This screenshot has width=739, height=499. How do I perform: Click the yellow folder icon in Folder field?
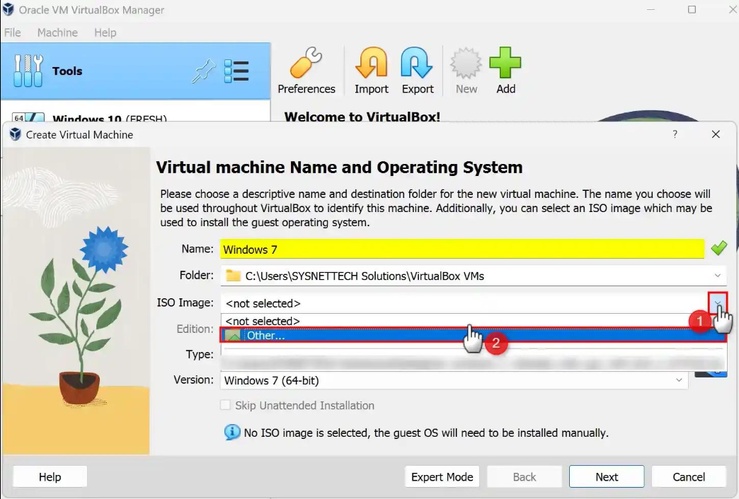pyautogui.click(x=233, y=275)
